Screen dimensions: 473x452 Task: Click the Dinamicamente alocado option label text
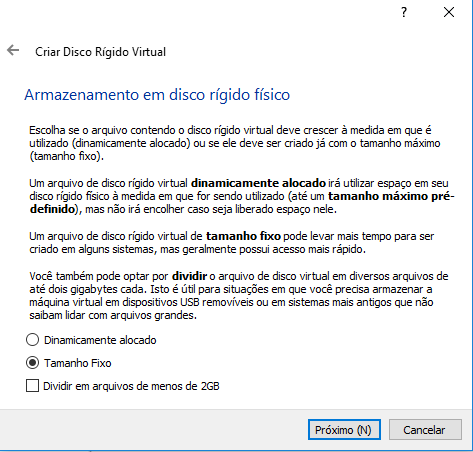point(100,340)
